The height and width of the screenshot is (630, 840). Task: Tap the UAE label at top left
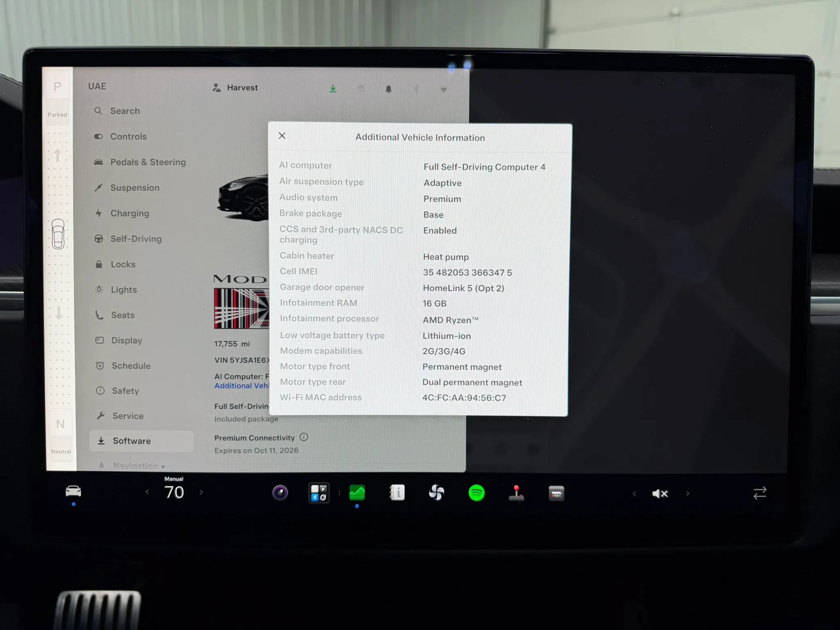(97, 86)
